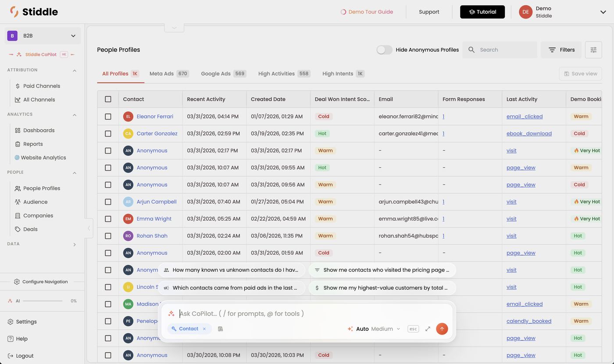Toggle Hide Anonymous Profiles switch
This screenshot has width=614, height=364.
[384, 50]
